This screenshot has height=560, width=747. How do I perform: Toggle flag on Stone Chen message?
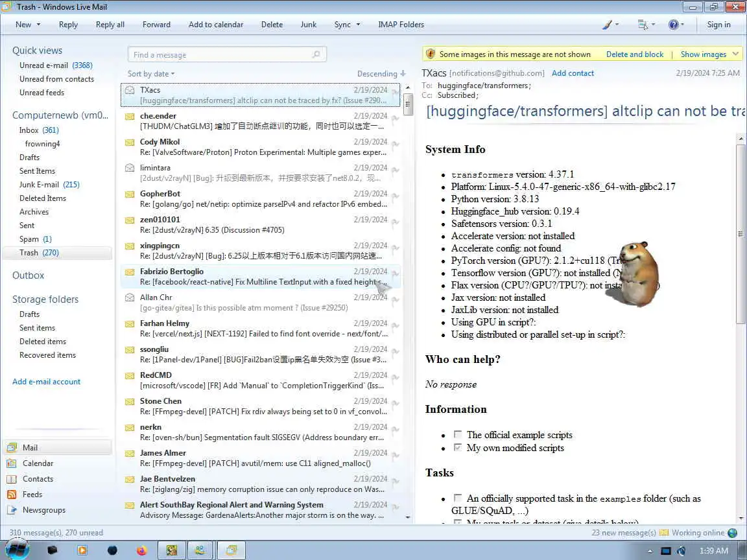[x=395, y=403]
